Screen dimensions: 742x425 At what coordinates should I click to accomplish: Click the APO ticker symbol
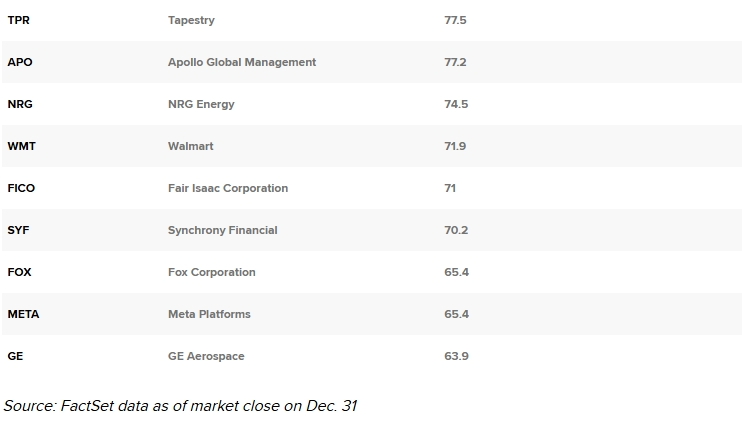[x=20, y=62]
